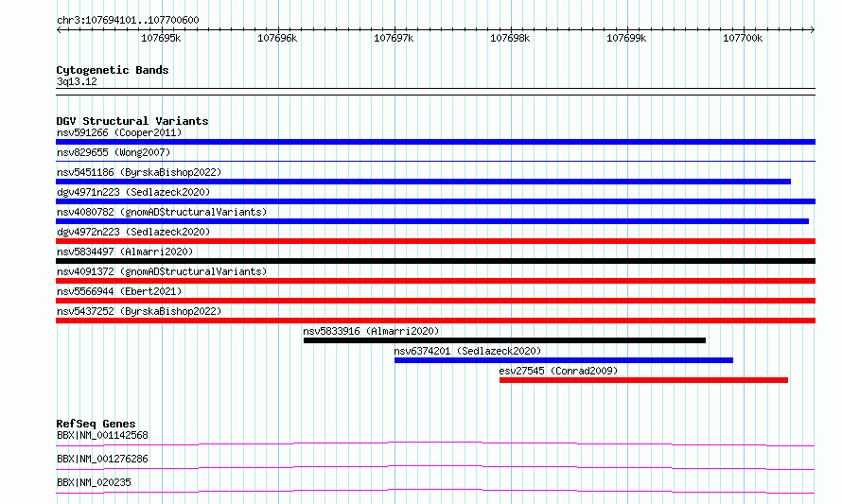
Task: Click the nsv591266 (Cooper2011) label
Action: [119, 132]
